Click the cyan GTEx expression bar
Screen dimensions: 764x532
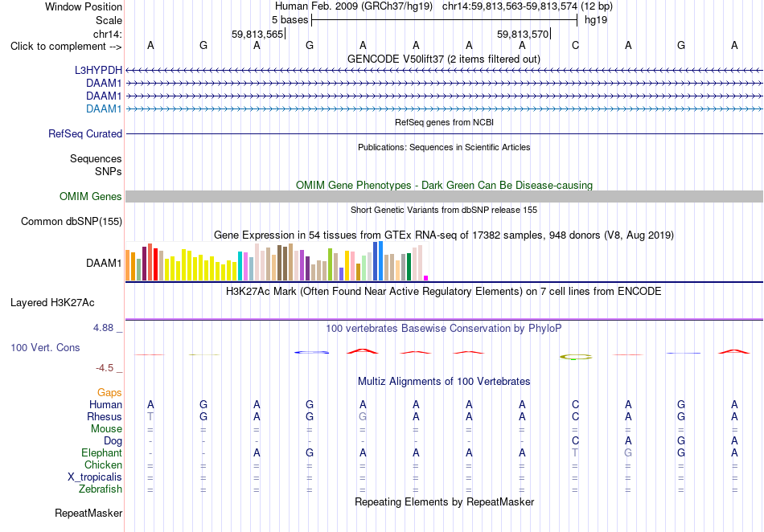(x=240, y=266)
